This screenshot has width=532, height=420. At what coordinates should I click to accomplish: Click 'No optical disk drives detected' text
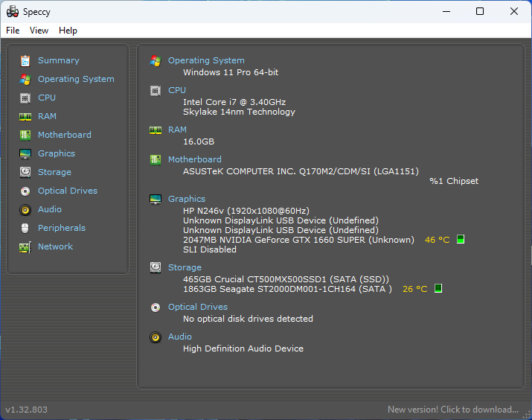(248, 319)
